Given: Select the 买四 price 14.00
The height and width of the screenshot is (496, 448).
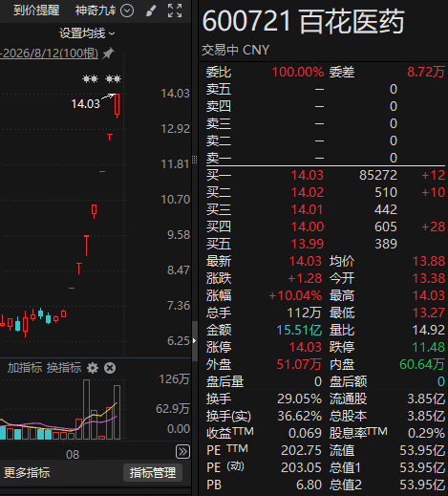Looking at the screenshot, I should pyautogui.click(x=308, y=226).
